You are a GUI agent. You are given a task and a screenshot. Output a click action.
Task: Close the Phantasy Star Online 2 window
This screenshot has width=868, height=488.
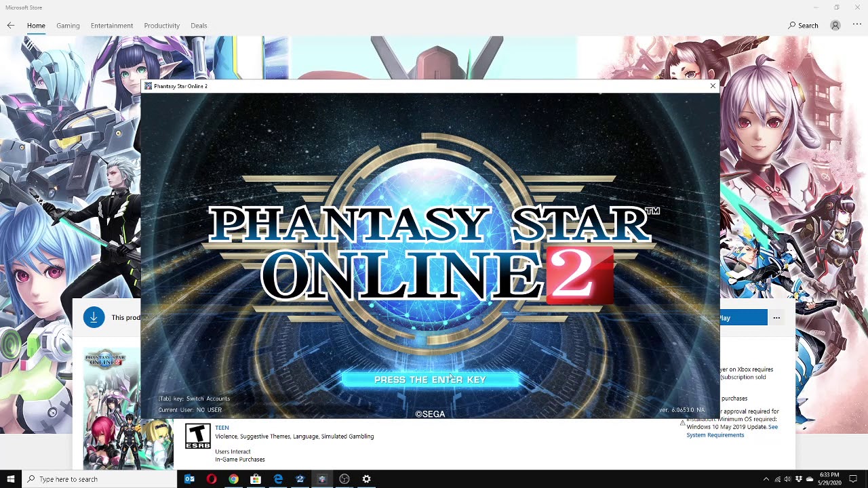click(x=713, y=86)
